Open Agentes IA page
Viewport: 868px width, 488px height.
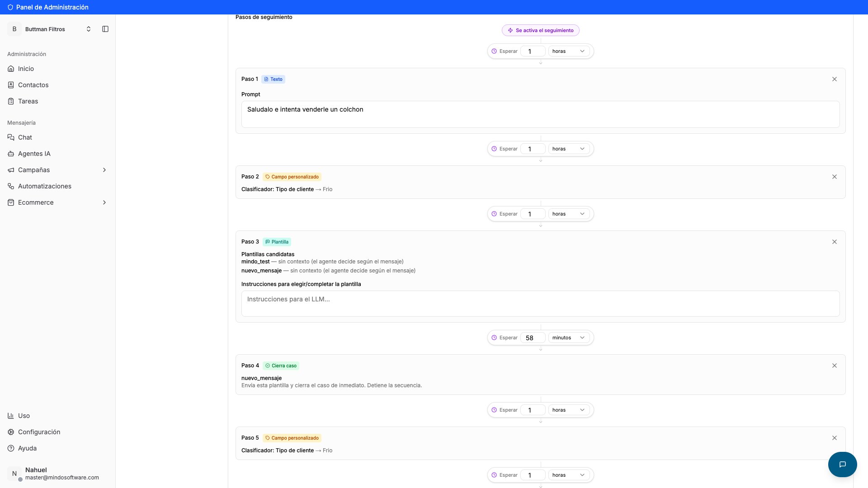[58, 154]
